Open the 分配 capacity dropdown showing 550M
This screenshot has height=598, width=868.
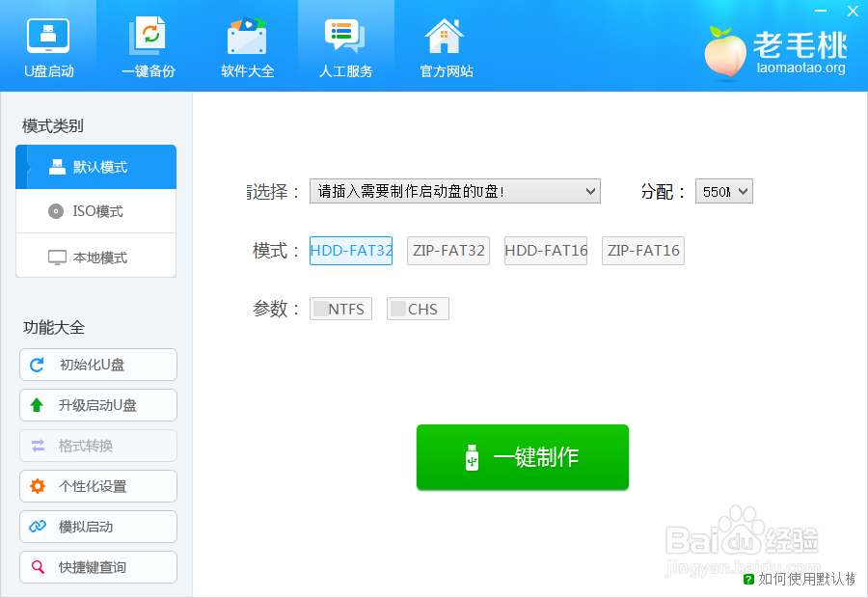[x=723, y=191]
